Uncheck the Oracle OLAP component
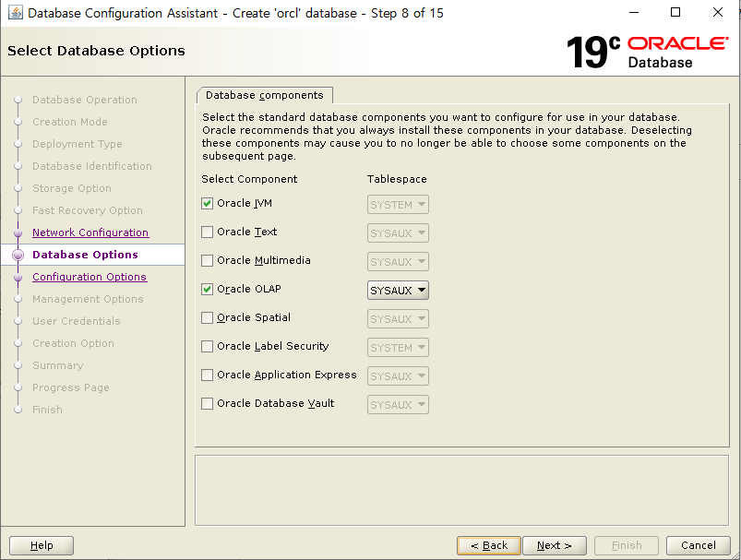This screenshot has height=560, width=741. pos(207,289)
